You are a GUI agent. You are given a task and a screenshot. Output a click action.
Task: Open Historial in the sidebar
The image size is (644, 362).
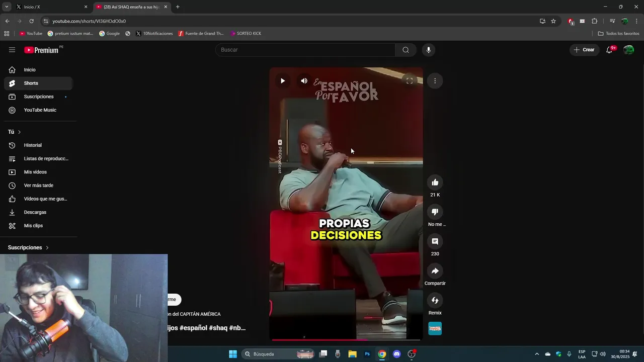pos(38,145)
